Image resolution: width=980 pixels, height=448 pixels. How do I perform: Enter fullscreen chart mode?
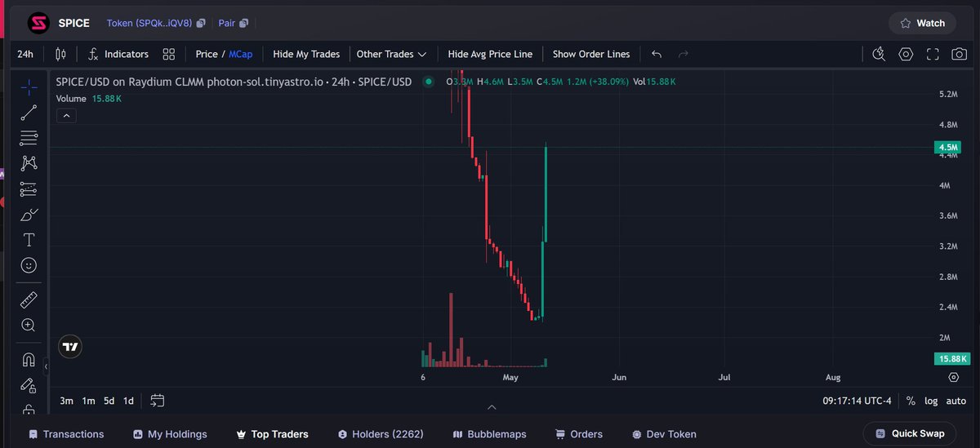933,54
